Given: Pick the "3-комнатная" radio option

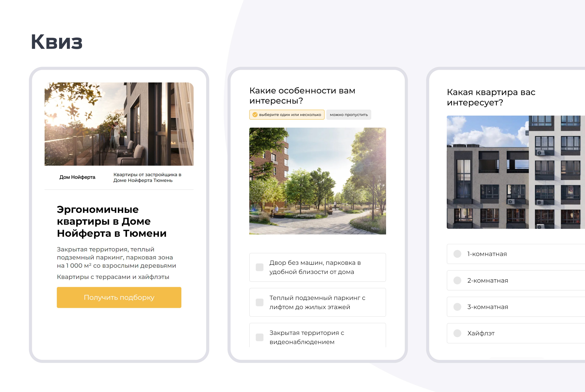Looking at the screenshot, I should [457, 307].
